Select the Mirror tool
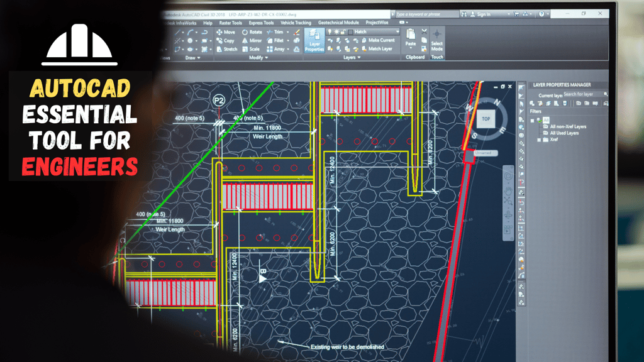 point(252,41)
